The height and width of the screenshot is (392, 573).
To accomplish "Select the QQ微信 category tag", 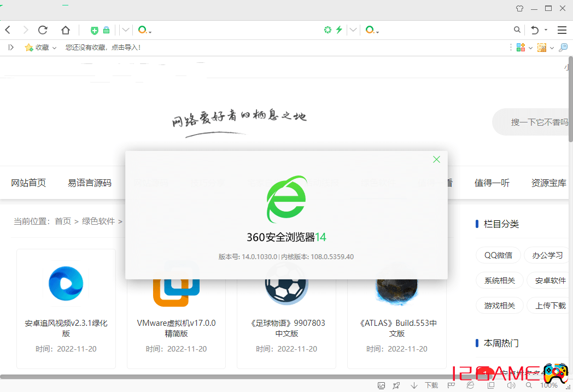I will point(499,255).
